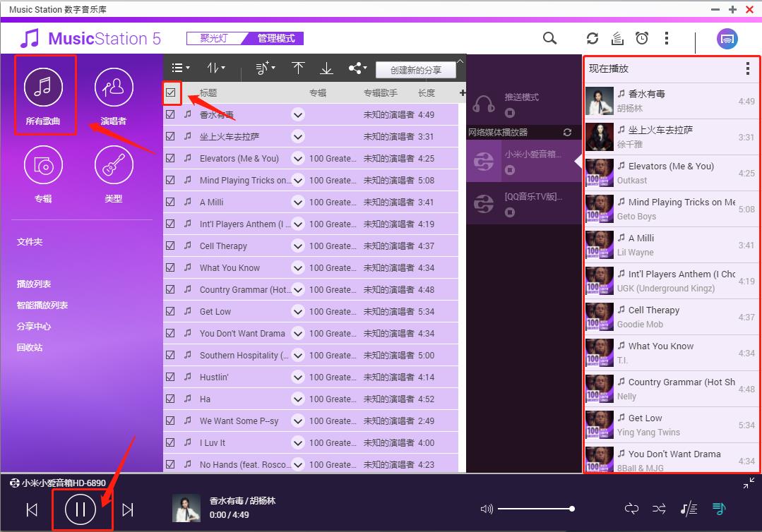The image size is (762, 532).
Task: Play Cell Therapy in Now Playing list
Action: 672,317
